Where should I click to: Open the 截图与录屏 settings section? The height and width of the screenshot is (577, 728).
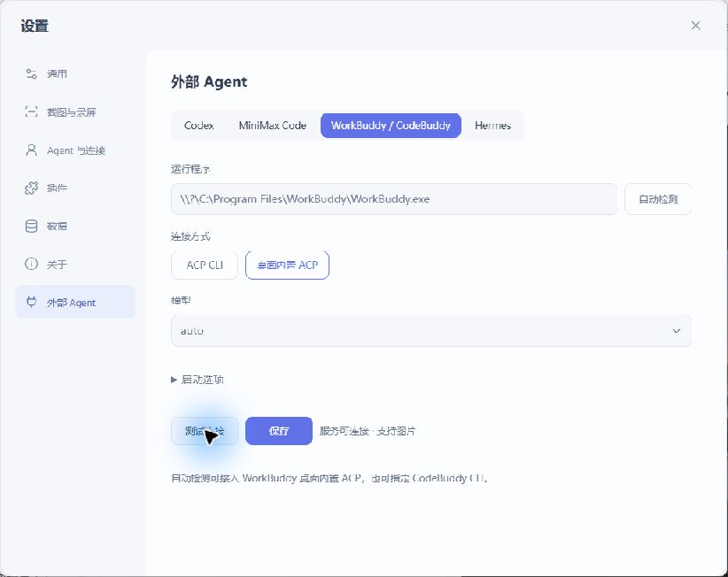coord(75,112)
